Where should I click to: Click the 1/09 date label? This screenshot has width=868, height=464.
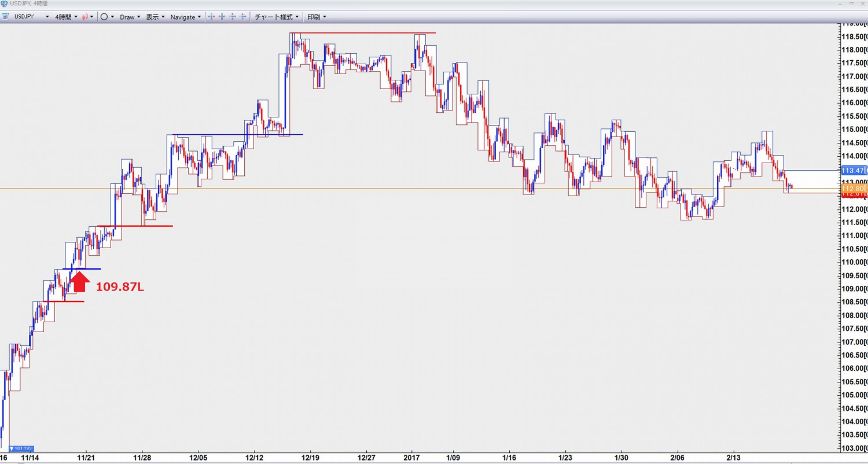(x=453, y=457)
